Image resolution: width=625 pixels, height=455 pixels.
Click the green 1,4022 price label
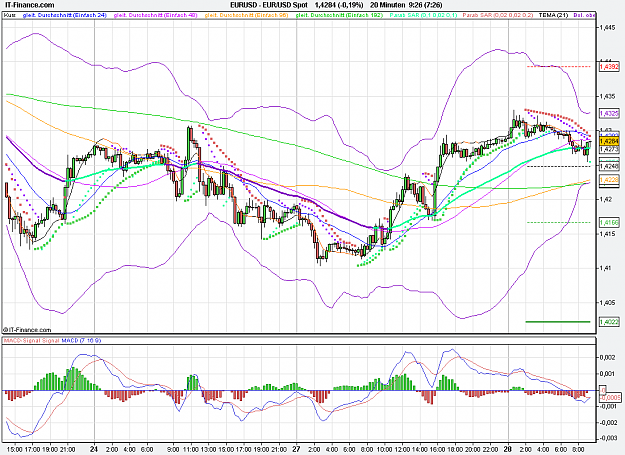pyautogui.click(x=609, y=322)
